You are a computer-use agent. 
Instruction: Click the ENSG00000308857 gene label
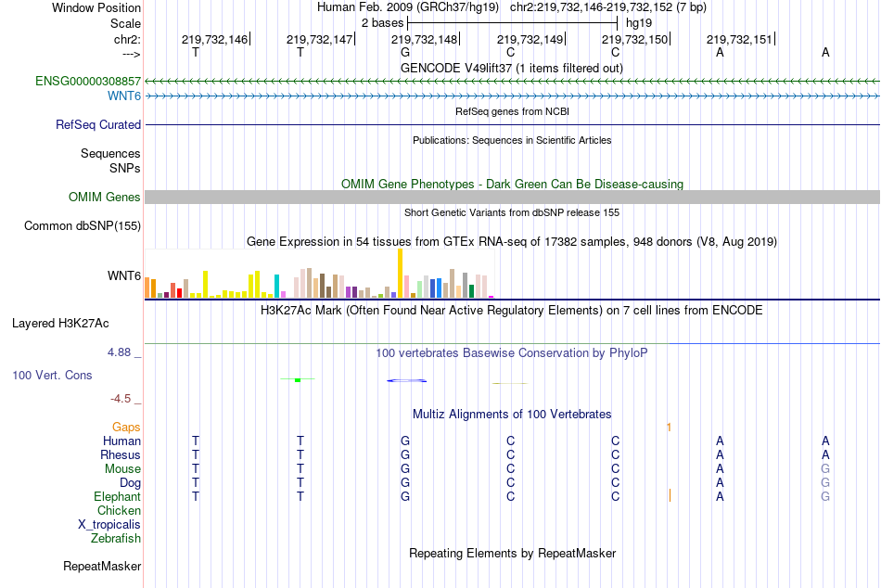pyautogui.click(x=88, y=82)
